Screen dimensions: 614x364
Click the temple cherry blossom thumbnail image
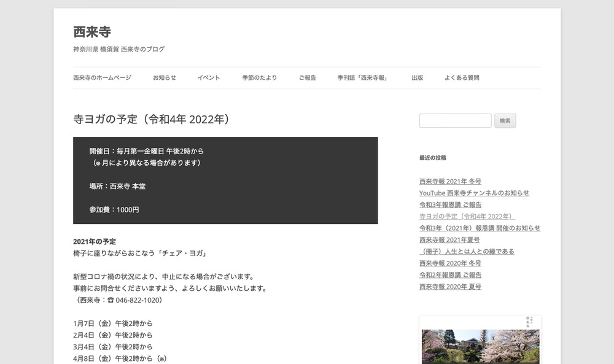point(480,344)
